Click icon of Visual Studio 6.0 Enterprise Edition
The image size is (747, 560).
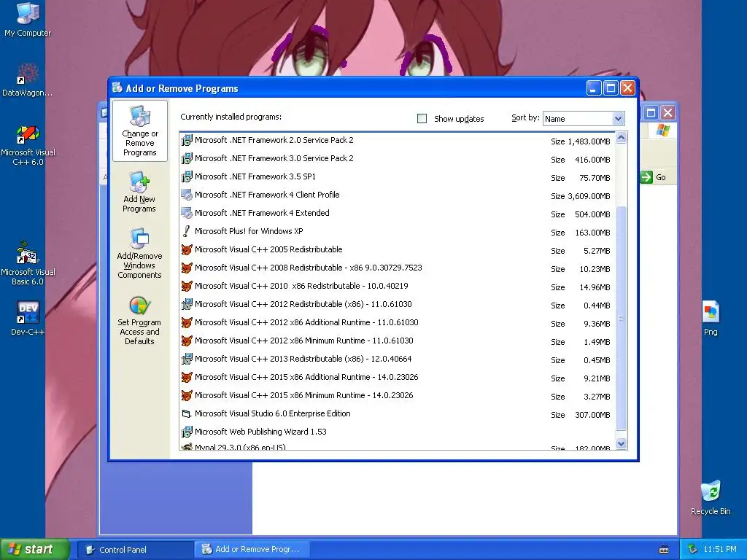(x=187, y=413)
